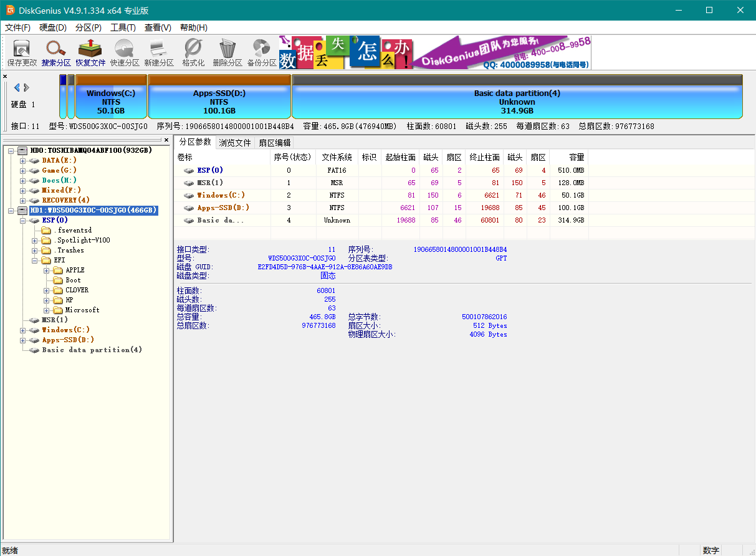Expand the APPLE folder node
This screenshot has width=756, height=556.
coord(47,270)
